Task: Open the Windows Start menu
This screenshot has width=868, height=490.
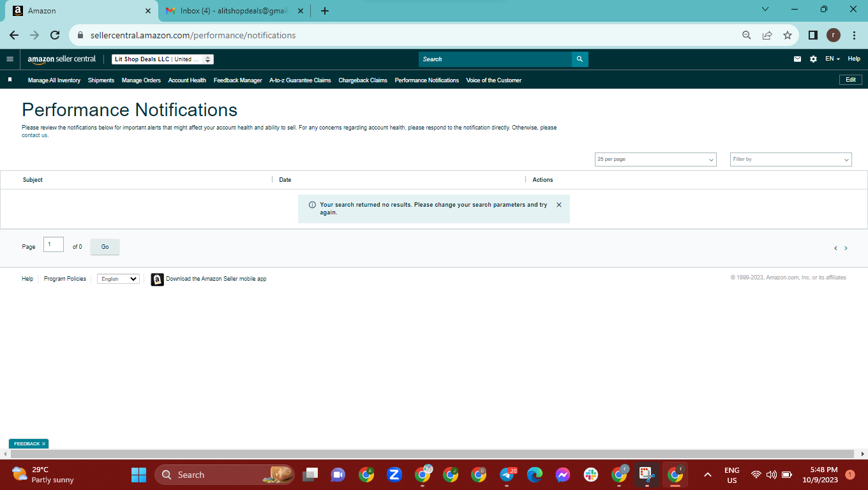Action: 138,475
